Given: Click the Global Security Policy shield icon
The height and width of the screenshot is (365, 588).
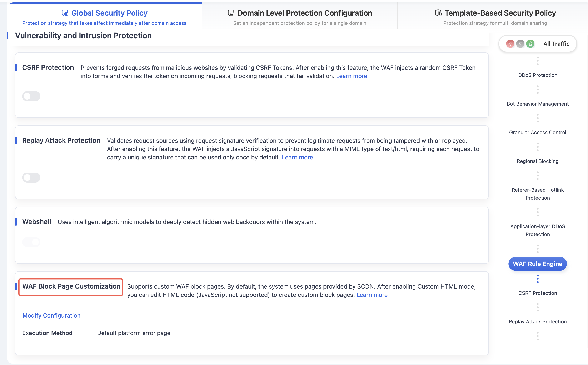Looking at the screenshot, I should [65, 13].
